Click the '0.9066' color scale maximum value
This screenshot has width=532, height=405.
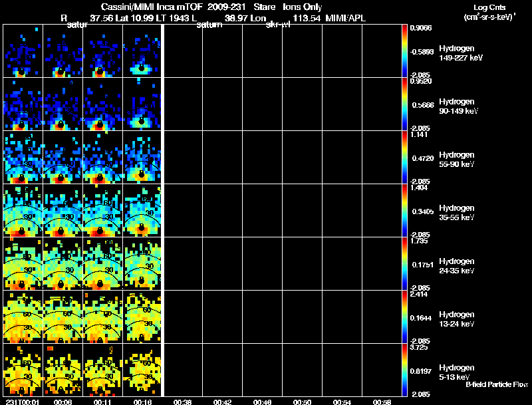click(421, 28)
